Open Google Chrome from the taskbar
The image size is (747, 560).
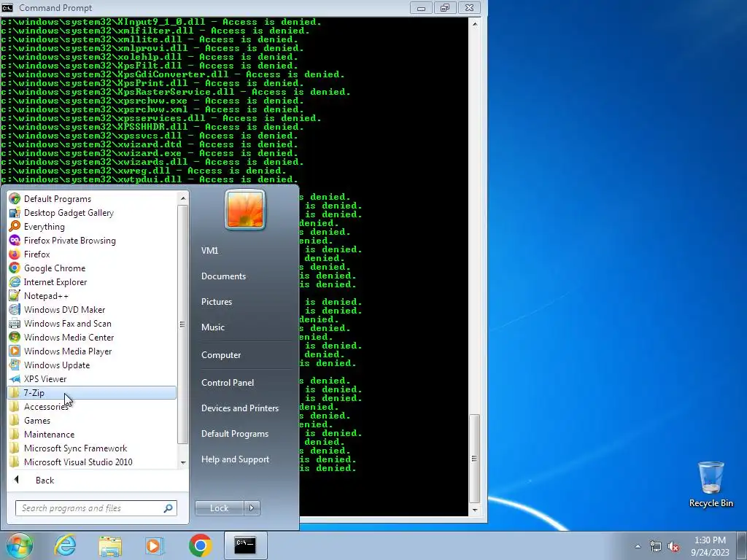(200, 545)
